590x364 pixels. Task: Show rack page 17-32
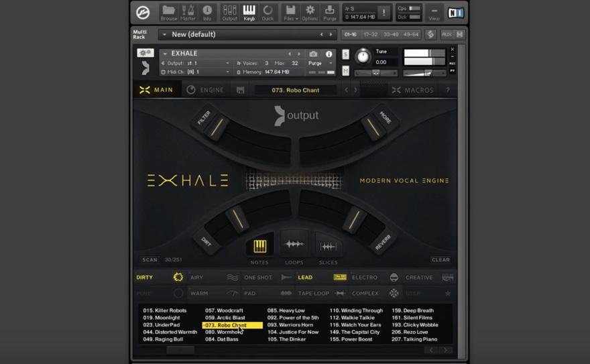pos(370,35)
